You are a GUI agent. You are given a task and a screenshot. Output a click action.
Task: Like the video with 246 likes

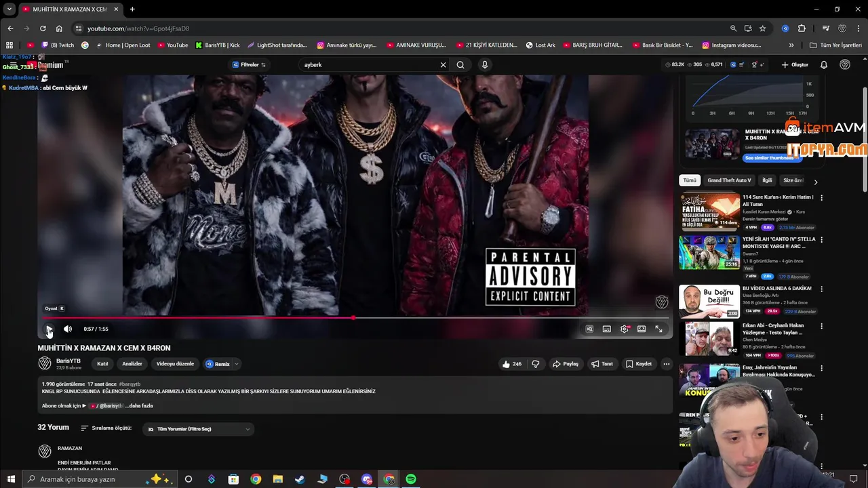(512, 364)
